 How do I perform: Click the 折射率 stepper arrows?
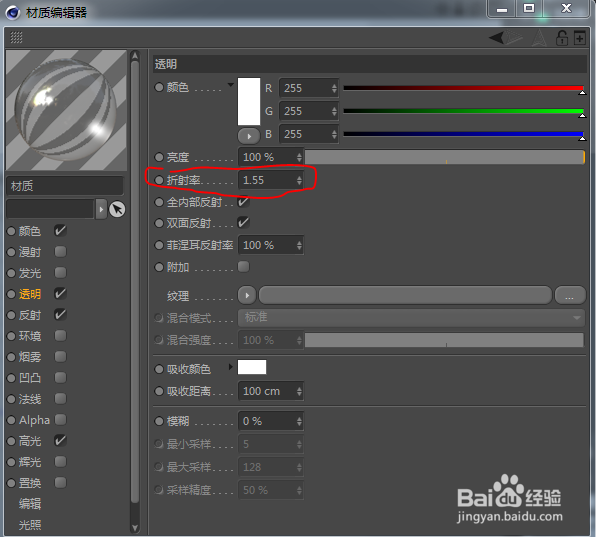tap(299, 180)
